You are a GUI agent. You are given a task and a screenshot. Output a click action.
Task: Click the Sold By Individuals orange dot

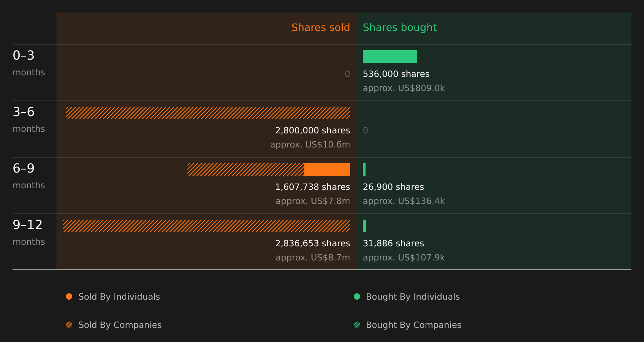click(69, 297)
